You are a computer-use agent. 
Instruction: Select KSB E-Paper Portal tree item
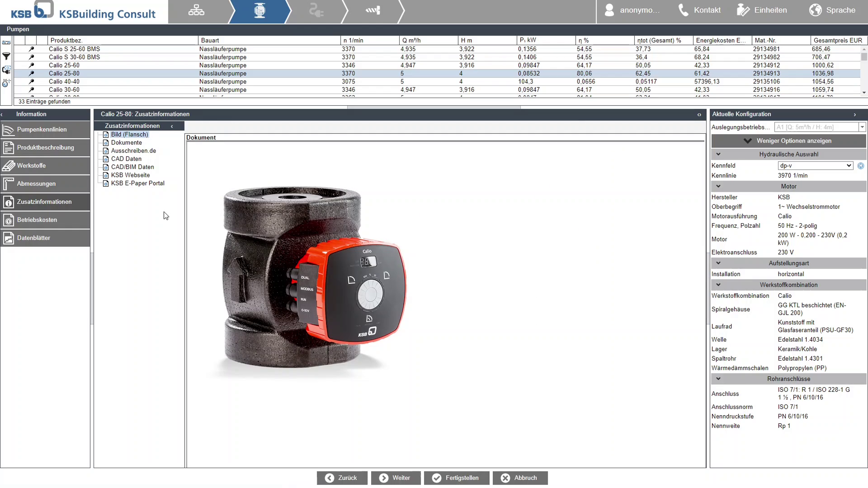tap(138, 183)
